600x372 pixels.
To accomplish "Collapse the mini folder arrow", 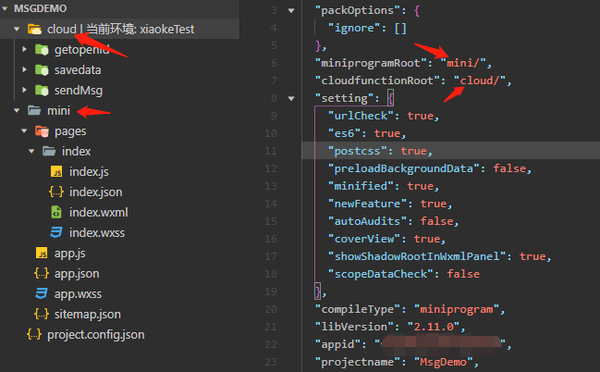I will point(16,111).
